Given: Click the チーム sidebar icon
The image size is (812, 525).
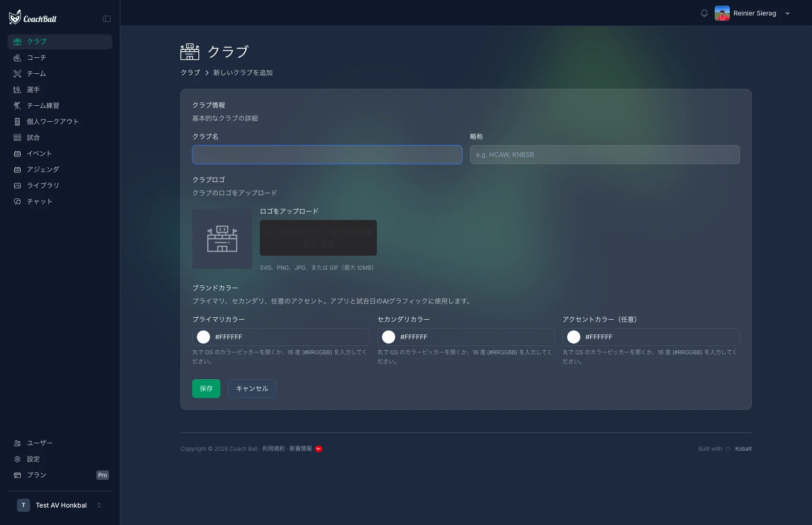Looking at the screenshot, I should tap(17, 73).
